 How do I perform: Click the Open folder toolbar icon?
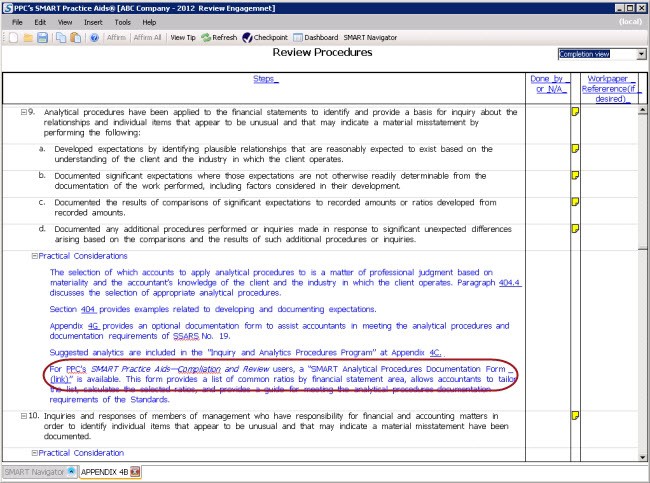click(x=28, y=38)
